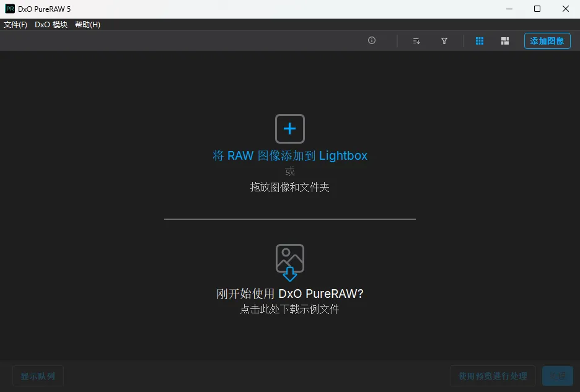580x392 pixels.
Task: Maximize the DxO PureRAW 5 window
Action: coord(537,9)
